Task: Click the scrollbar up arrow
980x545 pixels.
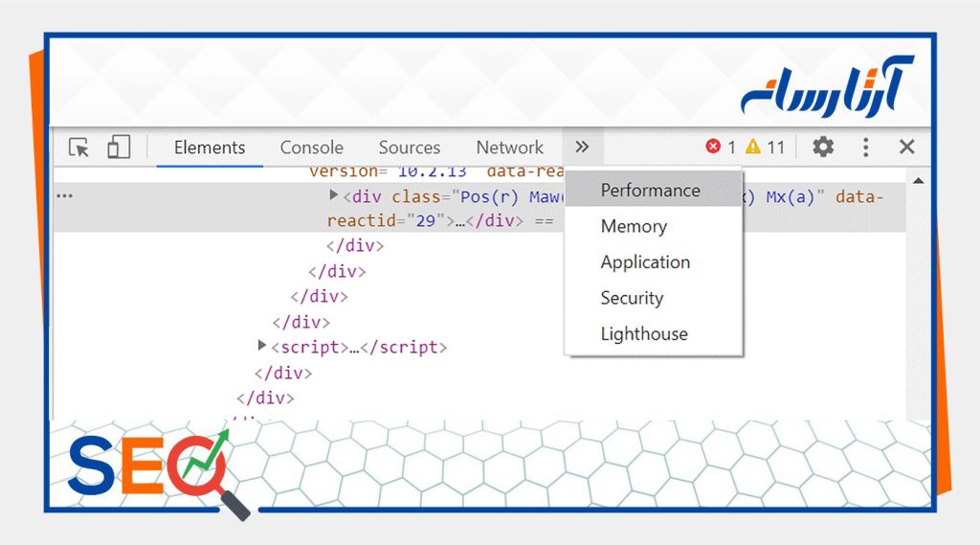Action: pos(918,181)
